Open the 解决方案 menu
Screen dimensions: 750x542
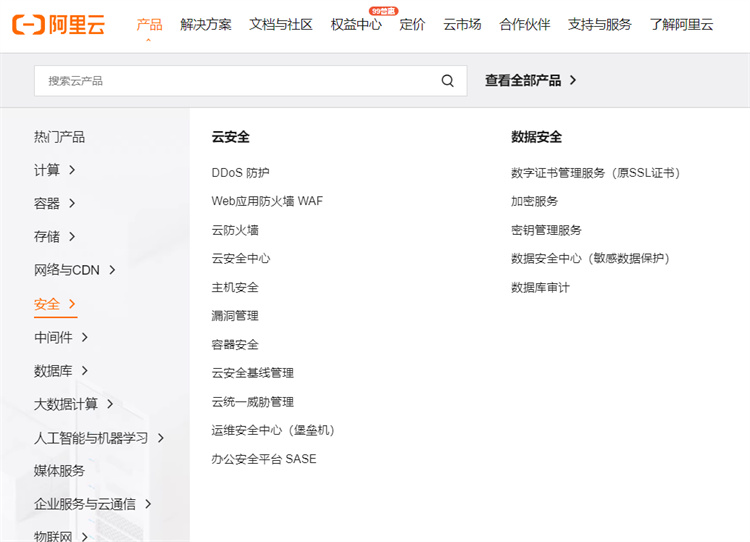[x=206, y=25]
